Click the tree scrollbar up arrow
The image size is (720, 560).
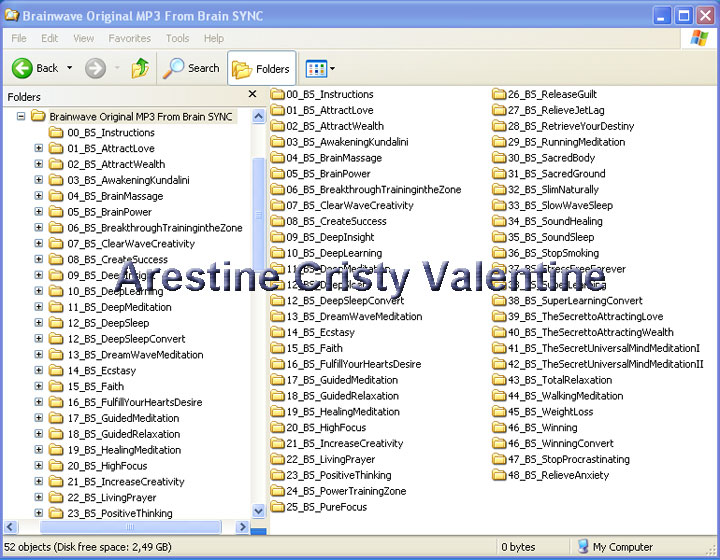259,116
